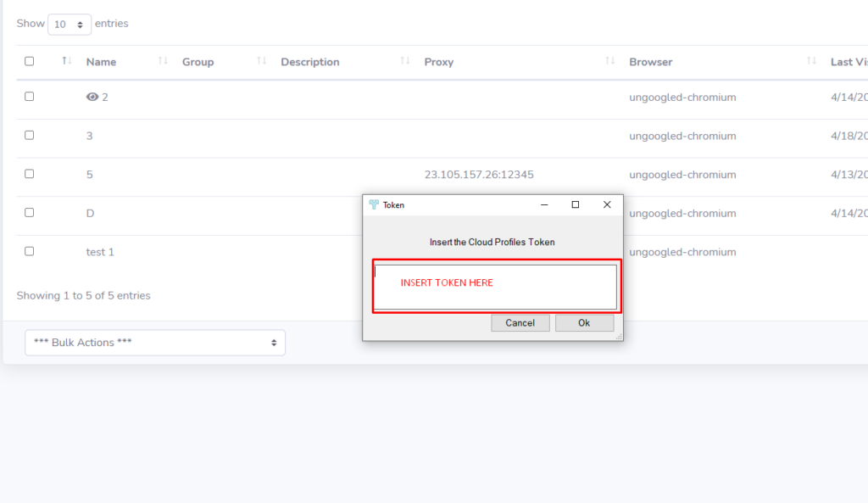Image resolution: width=868 pixels, height=503 pixels.
Task: Minimize the Token dialog
Action: pyautogui.click(x=544, y=204)
